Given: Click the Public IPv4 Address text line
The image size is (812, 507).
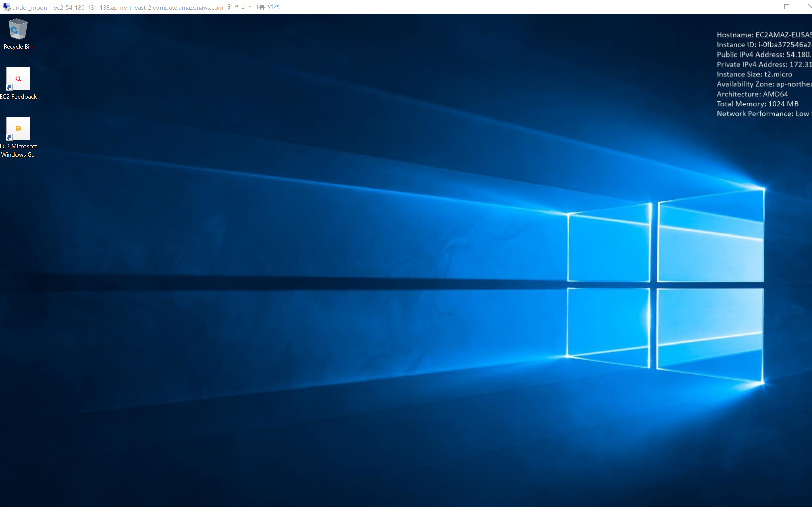Looking at the screenshot, I should click(x=763, y=55).
